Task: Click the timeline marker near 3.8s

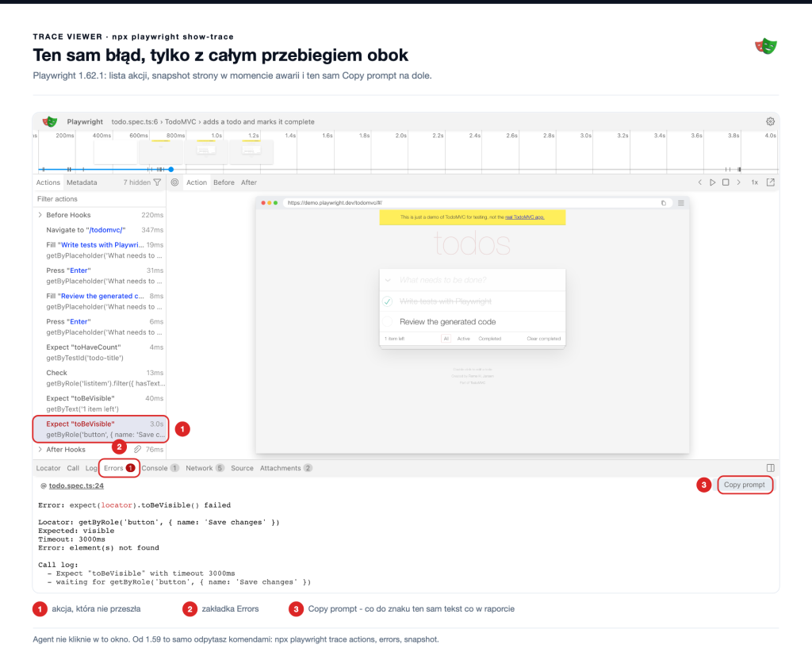Action: point(739,170)
